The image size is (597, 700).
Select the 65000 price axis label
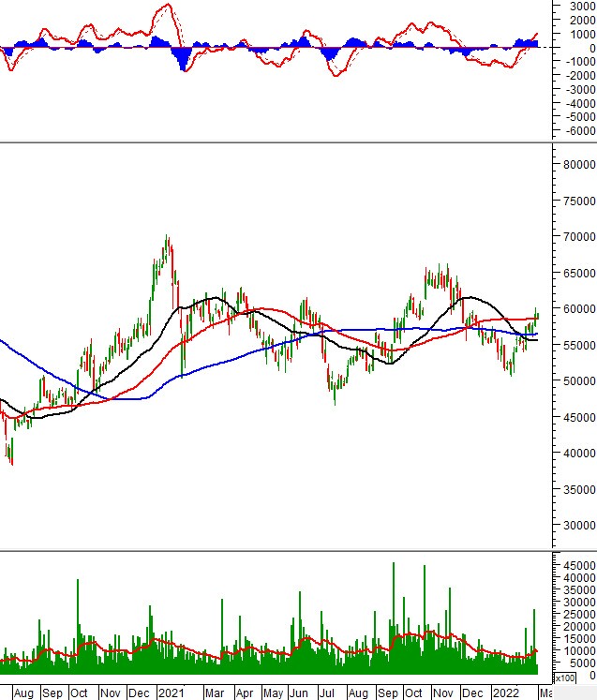[x=578, y=274]
